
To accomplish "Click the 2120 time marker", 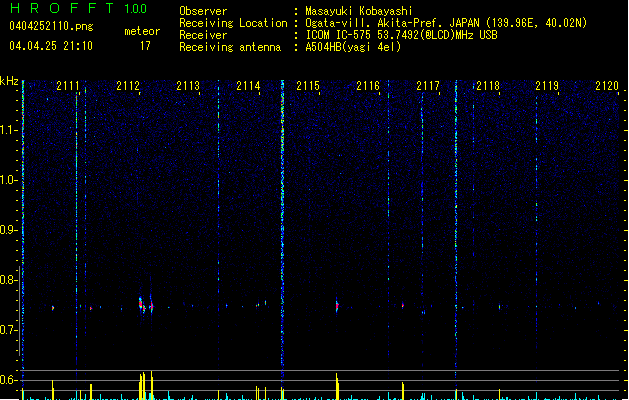I will pos(607,86).
